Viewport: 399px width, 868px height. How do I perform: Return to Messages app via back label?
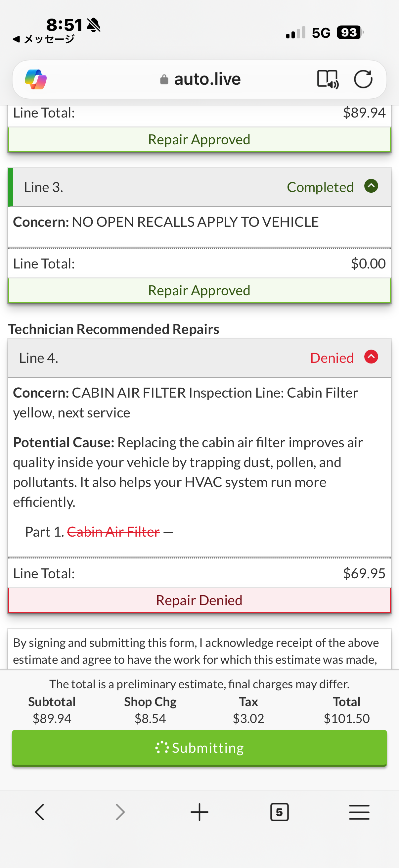(x=44, y=39)
